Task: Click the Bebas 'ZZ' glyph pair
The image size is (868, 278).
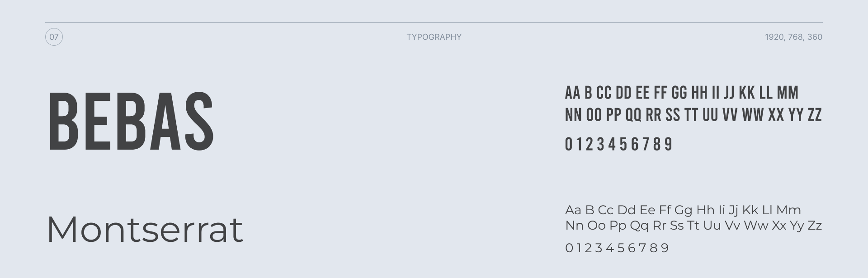Action: click(x=814, y=115)
